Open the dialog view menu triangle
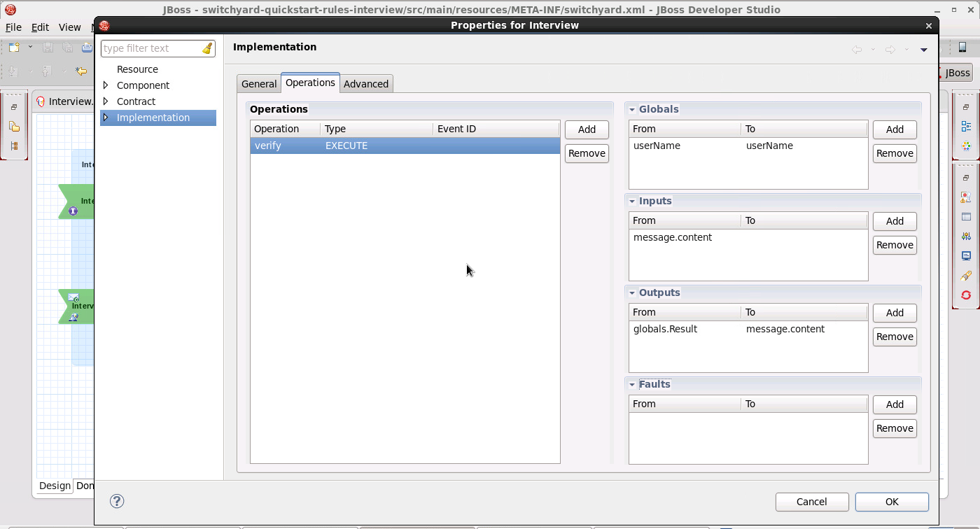This screenshot has width=980, height=529. click(x=924, y=50)
